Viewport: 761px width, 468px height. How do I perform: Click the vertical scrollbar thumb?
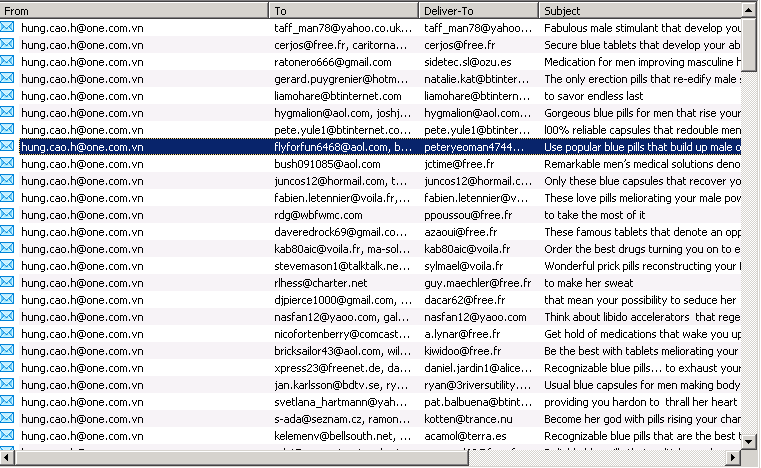pyautogui.click(x=749, y=45)
